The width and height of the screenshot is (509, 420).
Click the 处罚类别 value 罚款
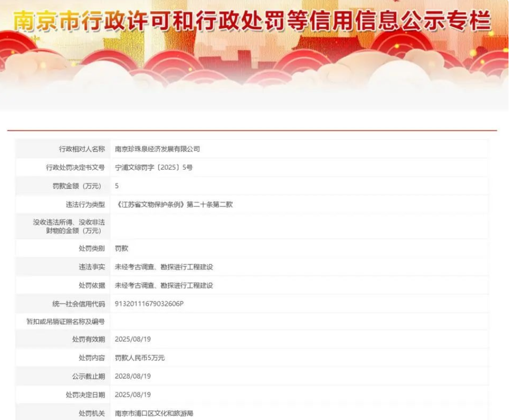pyautogui.click(x=121, y=248)
